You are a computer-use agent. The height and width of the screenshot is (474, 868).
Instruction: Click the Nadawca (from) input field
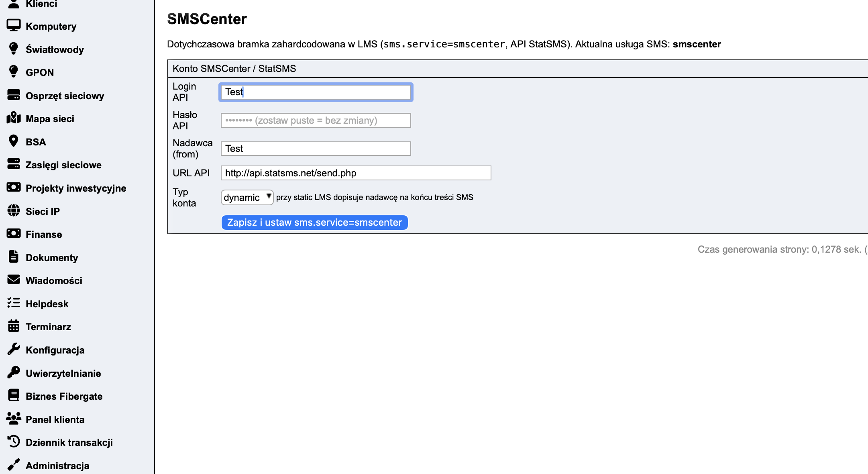coord(316,149)
